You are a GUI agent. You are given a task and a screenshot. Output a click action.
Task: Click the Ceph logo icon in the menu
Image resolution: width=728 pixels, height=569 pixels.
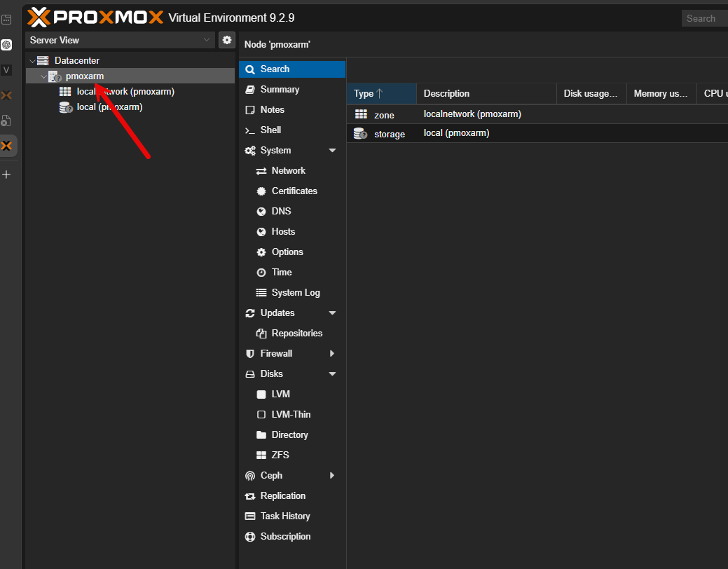pyautogui.click(x=249, y=476)
